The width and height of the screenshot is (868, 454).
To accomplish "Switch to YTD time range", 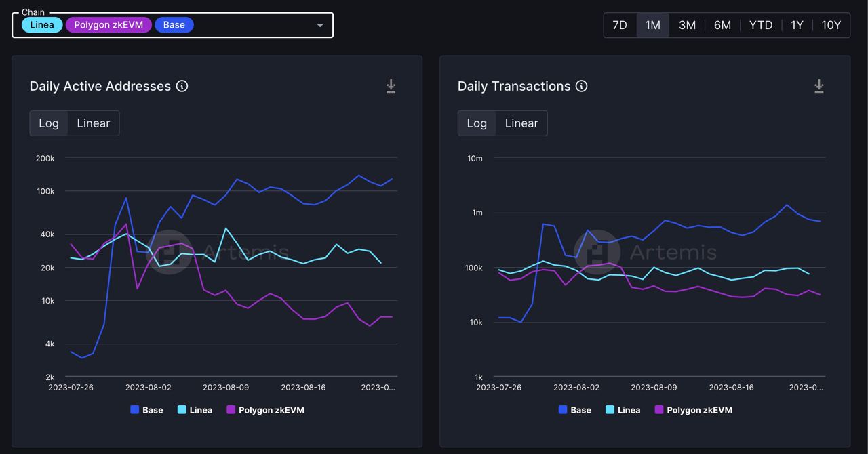I will click(x=761, y=25).
